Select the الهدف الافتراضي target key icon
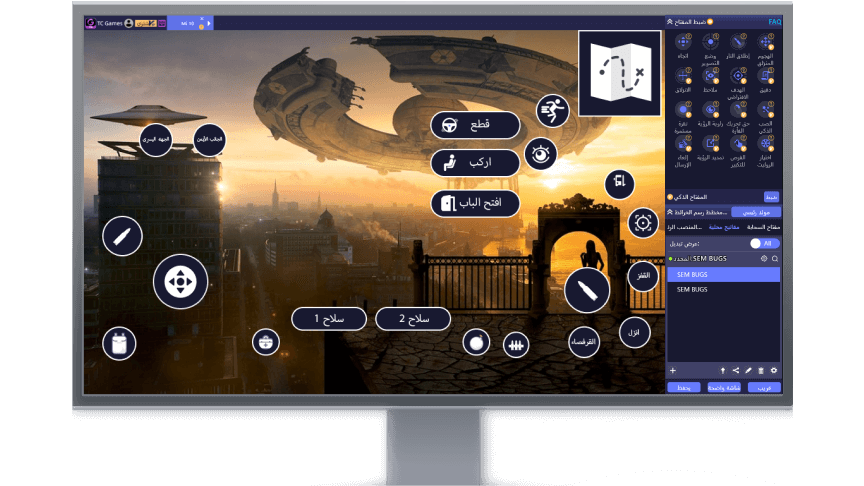Screen dimensions: 864x486 738,76
